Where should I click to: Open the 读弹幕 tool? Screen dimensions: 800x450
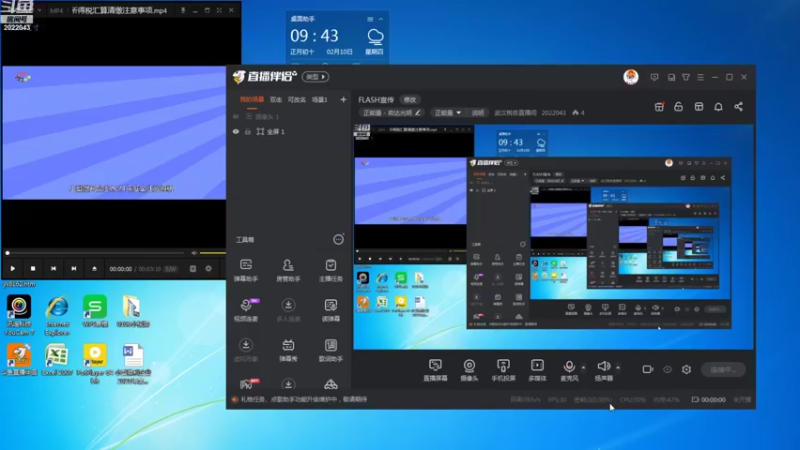click(331, 310)
